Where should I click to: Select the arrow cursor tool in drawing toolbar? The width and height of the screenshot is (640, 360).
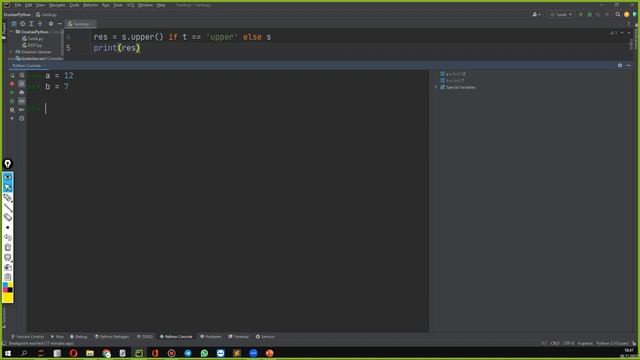(x=8, y=188)
